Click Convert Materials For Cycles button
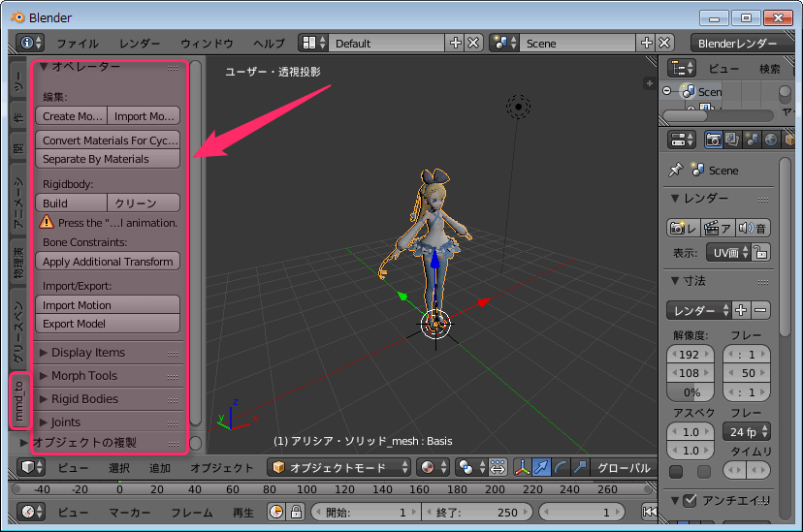 [108, 141]
